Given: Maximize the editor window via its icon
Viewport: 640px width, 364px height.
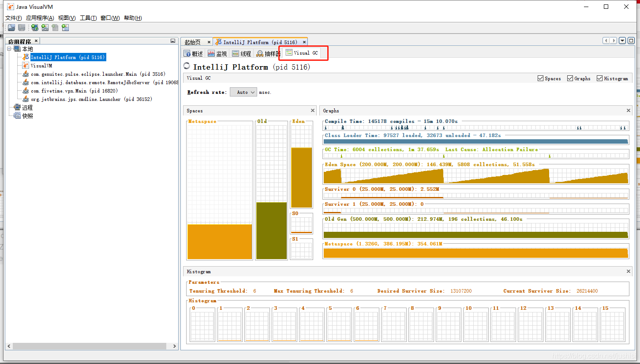Looking at the screenshot, I should click(x=631, y=41).
